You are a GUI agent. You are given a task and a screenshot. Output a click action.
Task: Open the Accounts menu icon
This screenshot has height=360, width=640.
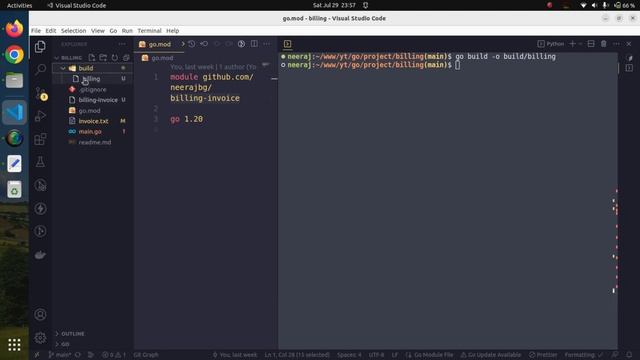[x=40, y=314]
